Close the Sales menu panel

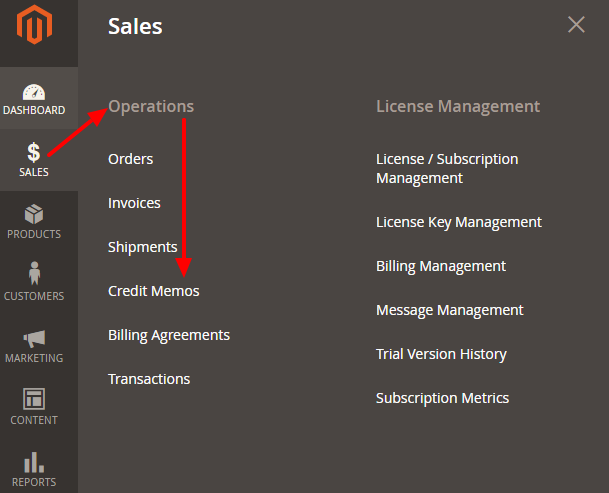(x=576, y=25)
